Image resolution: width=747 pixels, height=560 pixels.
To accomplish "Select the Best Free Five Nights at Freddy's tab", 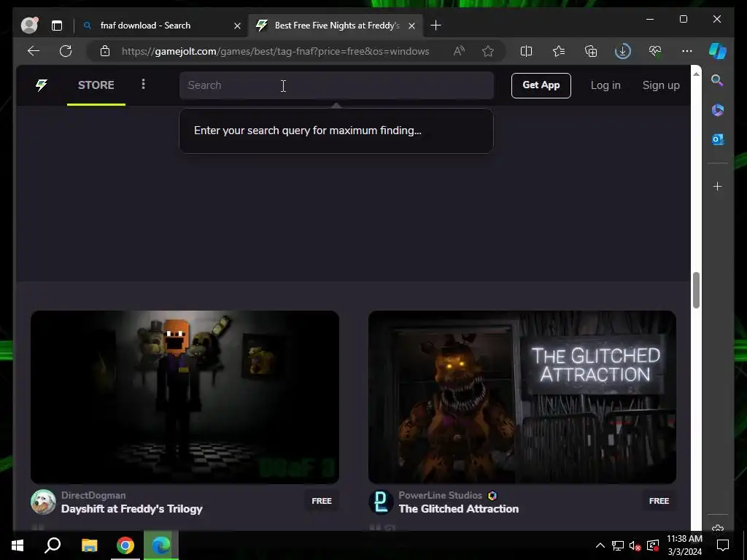I will [x=337, y=26].
